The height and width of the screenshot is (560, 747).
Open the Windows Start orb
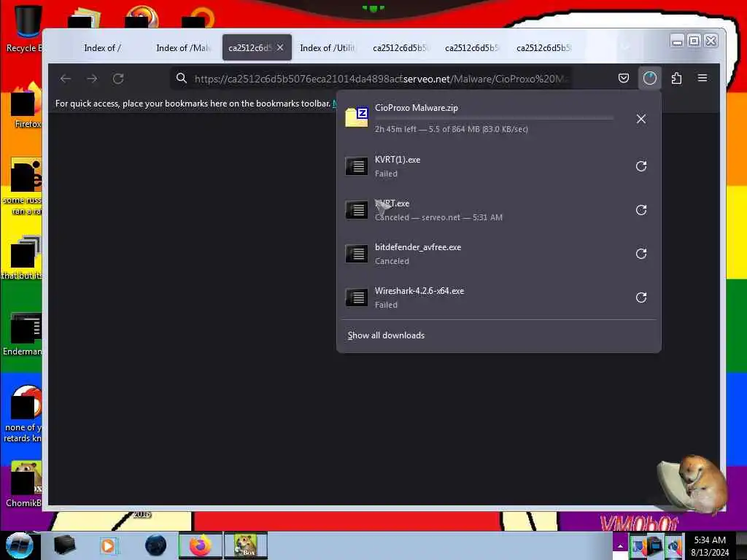(x=19, y=545)
